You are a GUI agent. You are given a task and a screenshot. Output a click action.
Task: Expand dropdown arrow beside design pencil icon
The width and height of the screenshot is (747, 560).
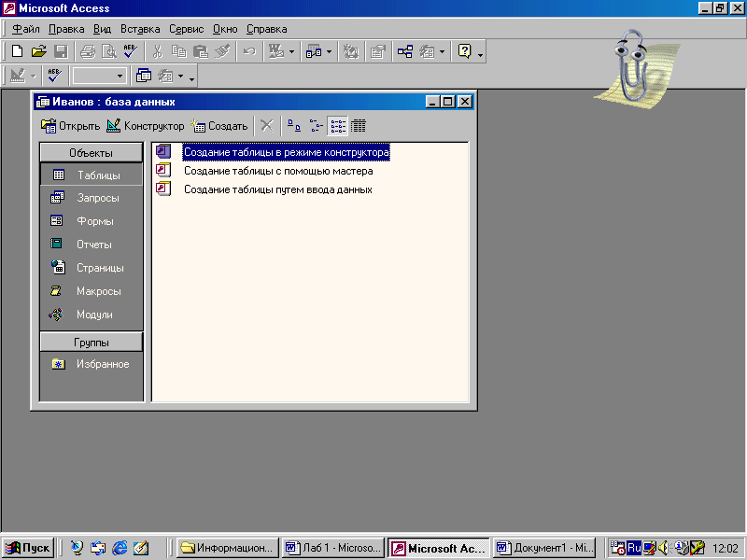pos(34,76)
